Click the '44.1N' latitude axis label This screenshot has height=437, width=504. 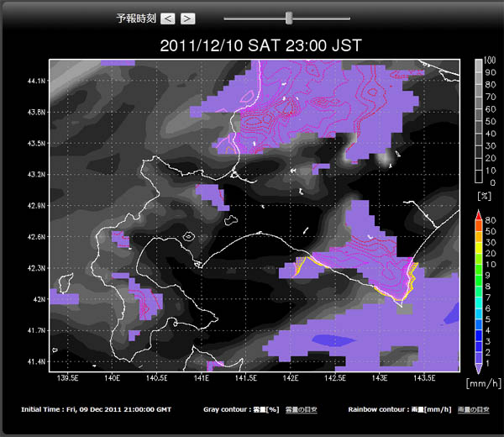pos(36,81)
